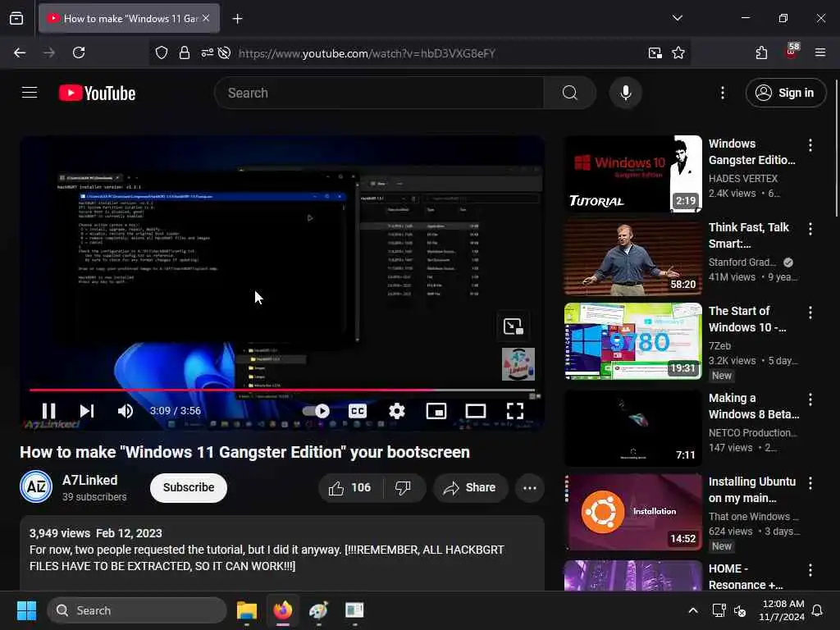
Task: List all tabs dropdown arrow
Action: (677, 18)
